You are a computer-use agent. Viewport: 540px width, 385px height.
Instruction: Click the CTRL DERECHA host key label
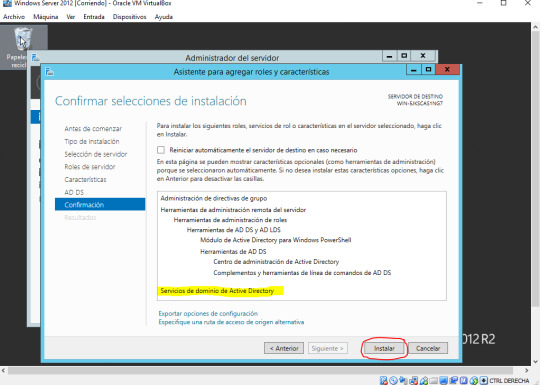click(x=509, y=381)
